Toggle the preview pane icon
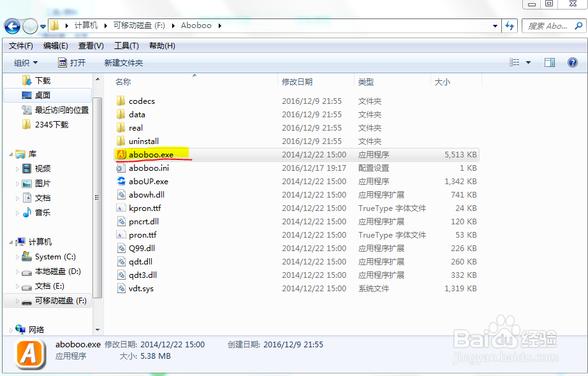588x376 pixels. click(x=550, y=62)
